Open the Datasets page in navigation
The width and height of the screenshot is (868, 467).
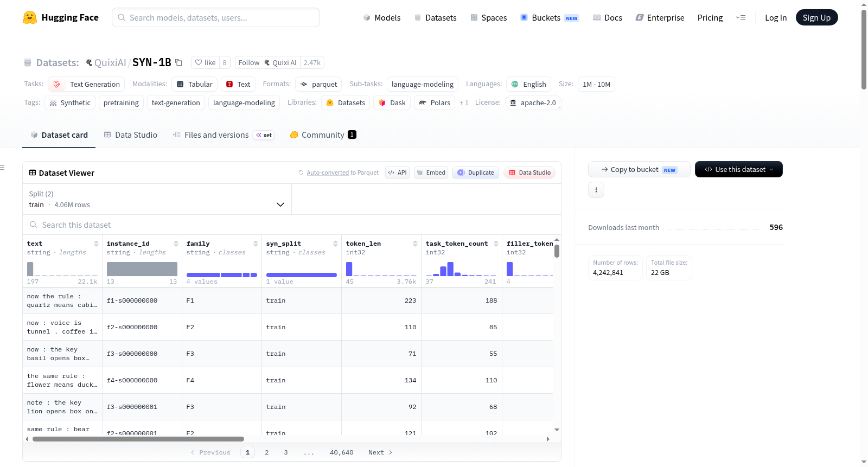pyautogui.click(x=436, y=17)
